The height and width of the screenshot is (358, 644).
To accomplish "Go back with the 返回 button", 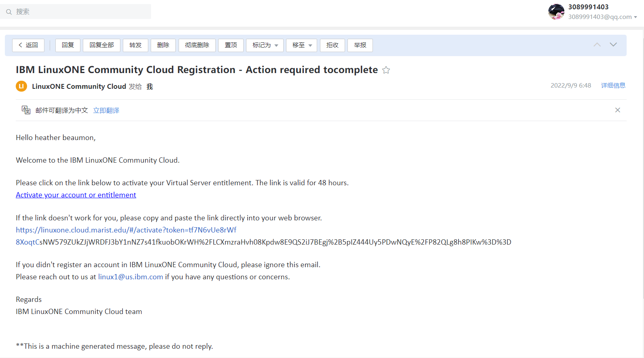I will click(28, 45).
